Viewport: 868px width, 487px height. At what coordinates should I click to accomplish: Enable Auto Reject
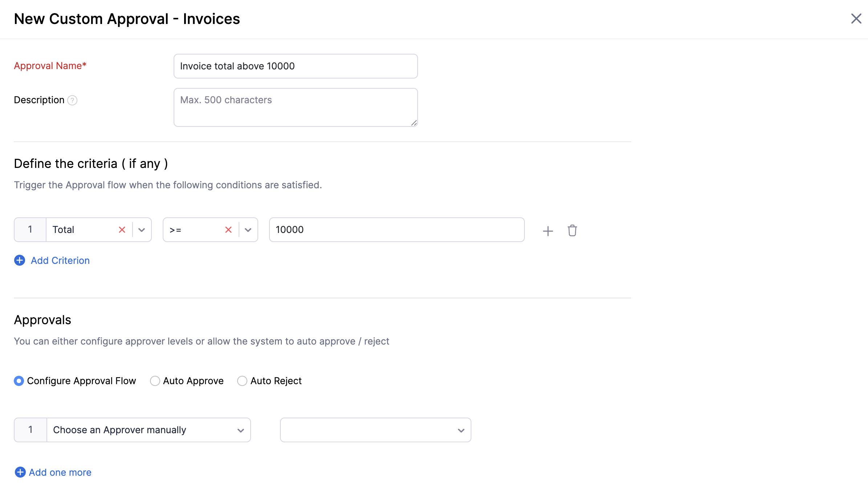(x=242, y=381)
